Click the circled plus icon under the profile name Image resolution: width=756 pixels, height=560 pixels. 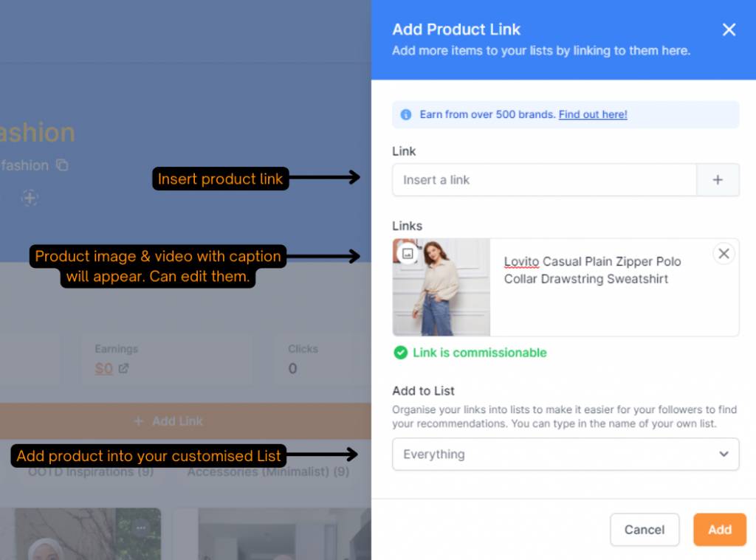(x=30, y=198)
